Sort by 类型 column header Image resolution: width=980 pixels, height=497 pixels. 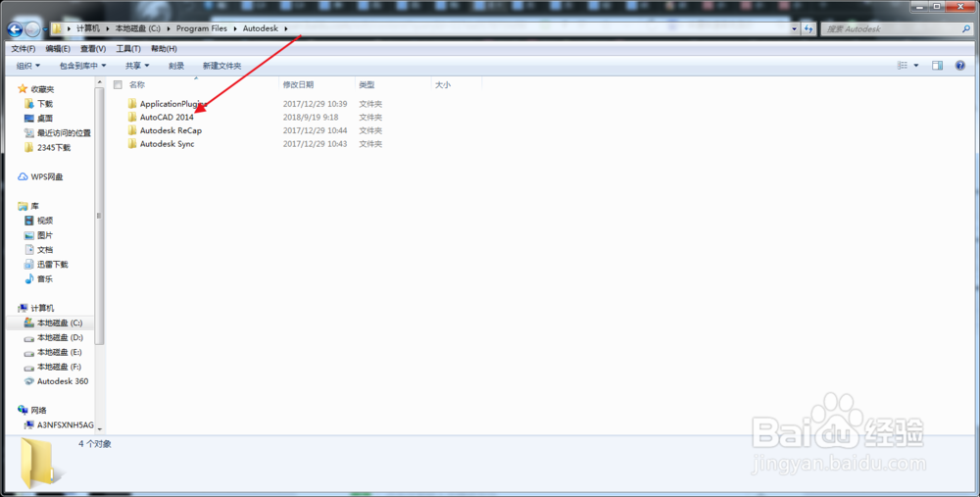[x=367, y=84]
